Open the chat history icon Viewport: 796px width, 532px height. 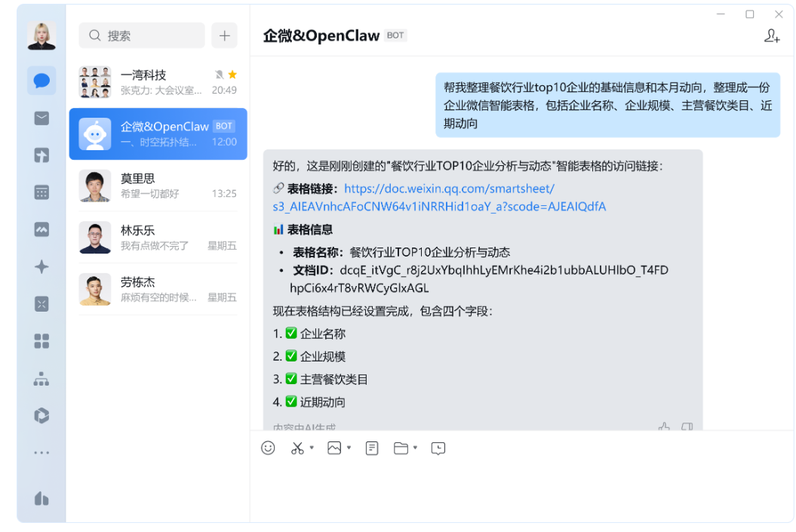point(438,447)
